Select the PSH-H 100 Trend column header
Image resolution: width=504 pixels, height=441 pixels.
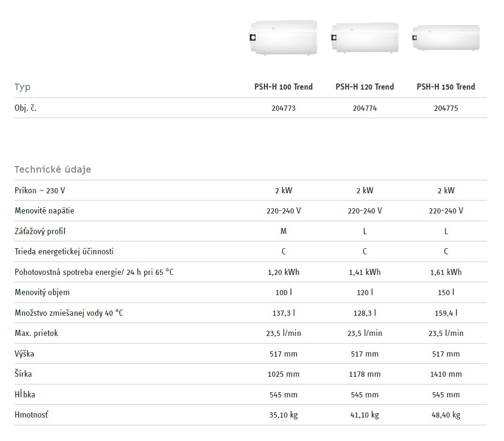(x=283, y=87)
